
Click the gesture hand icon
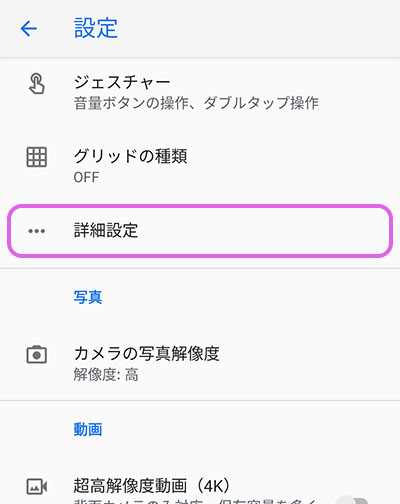click(x=37, y=84)
